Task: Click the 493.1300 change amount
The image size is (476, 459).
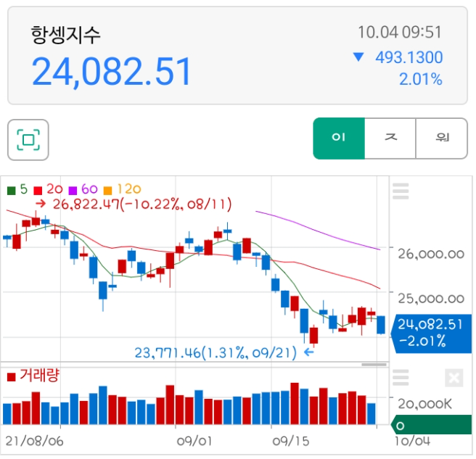Action: [x=409, y=57]
